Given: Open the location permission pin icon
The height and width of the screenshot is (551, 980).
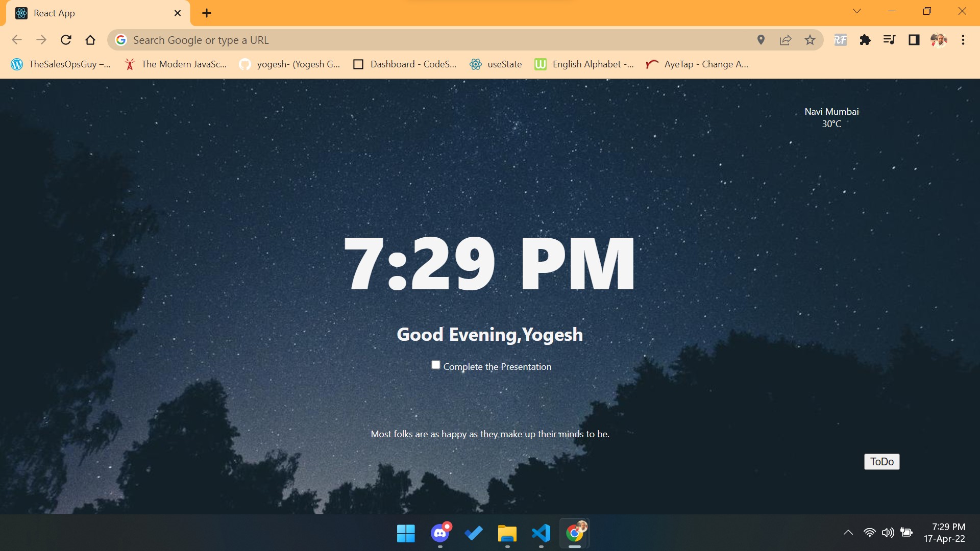Looking at the screenshot, I should tap(761, 40).
